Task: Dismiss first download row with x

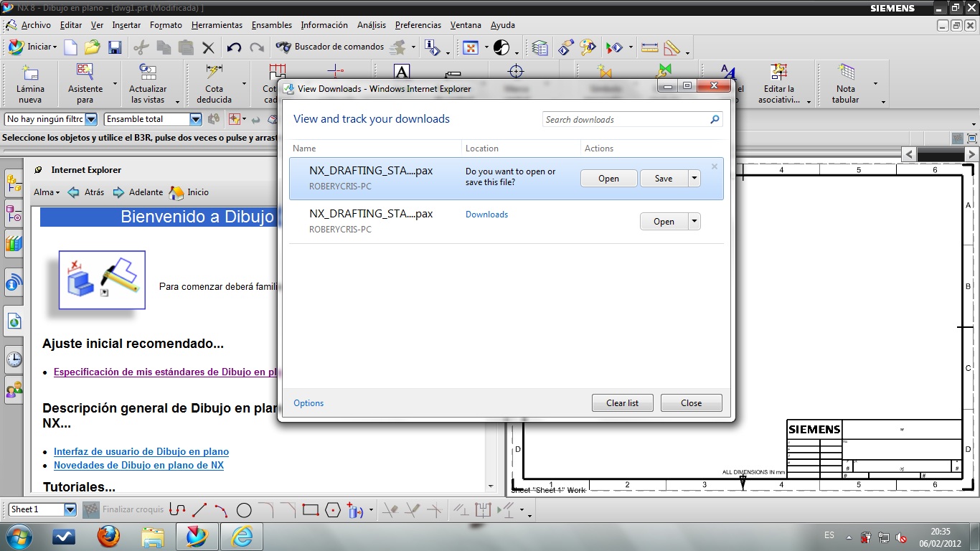Action: pyautogui.click(x=715, y=166)
